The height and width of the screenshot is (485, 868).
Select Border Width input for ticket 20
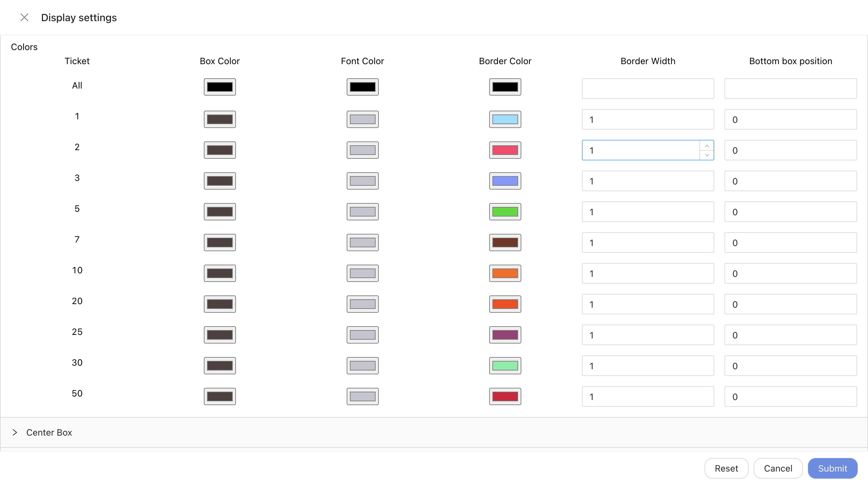pos(648,304)
